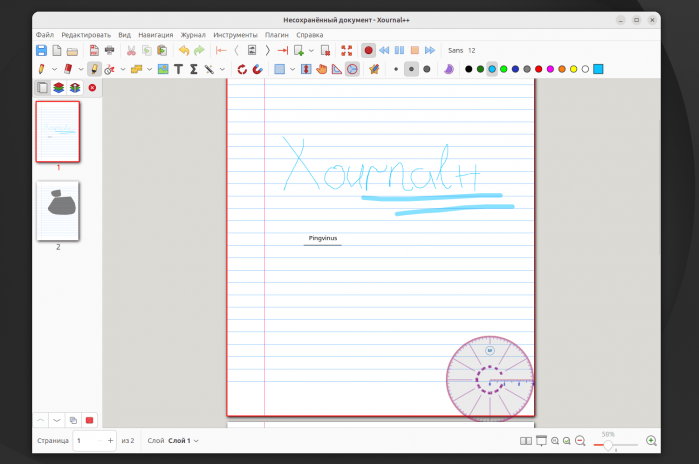Copy the selection from the toolbar
The height and width of the screenshot is (464, 699).
pyautogui.click(x=147, y=50)
